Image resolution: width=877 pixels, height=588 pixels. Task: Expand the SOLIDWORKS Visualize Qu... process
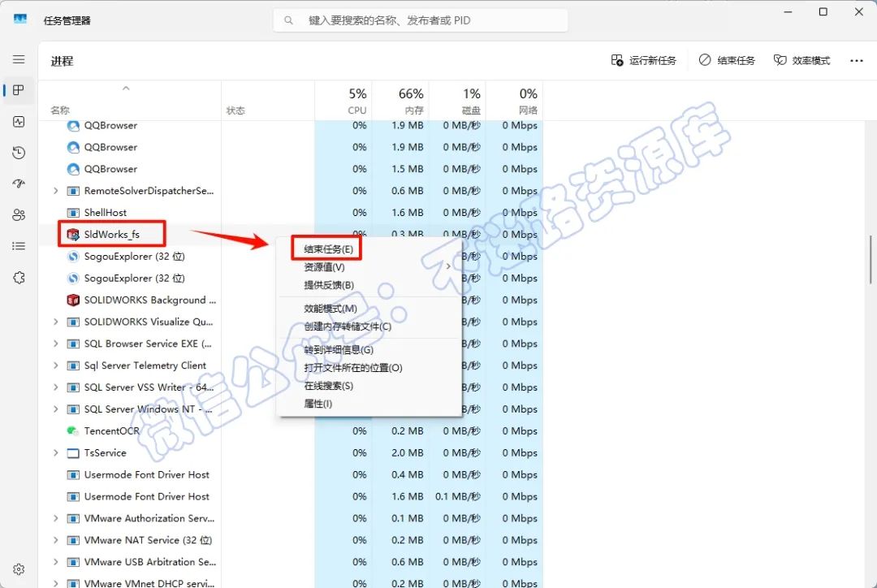click(x=55, y=322)
